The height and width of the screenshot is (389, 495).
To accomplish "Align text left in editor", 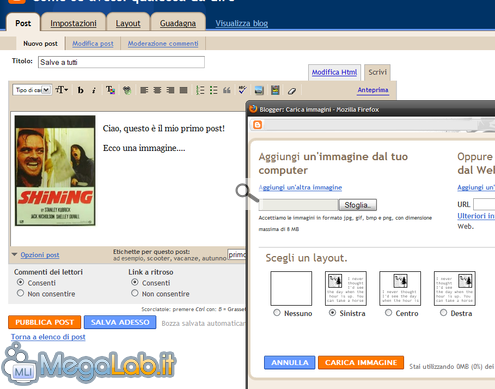I will (144, 90).
